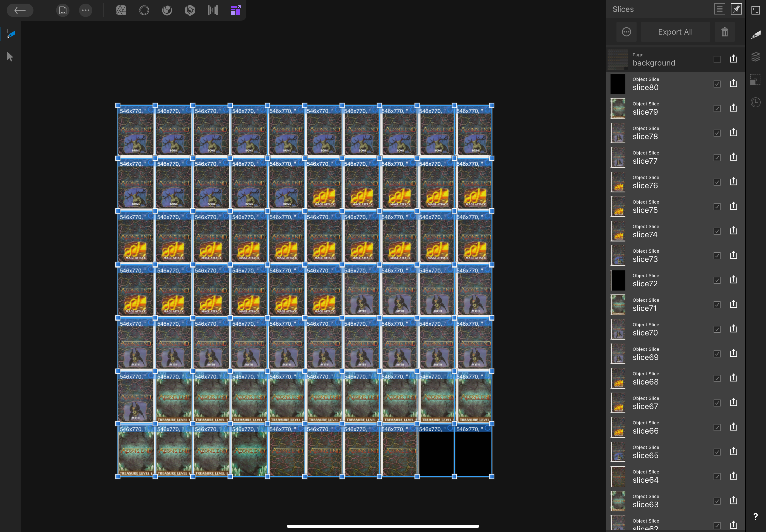766x532 pixels.
Task: Open the Export studio icon
Action: tap(756, 10)
